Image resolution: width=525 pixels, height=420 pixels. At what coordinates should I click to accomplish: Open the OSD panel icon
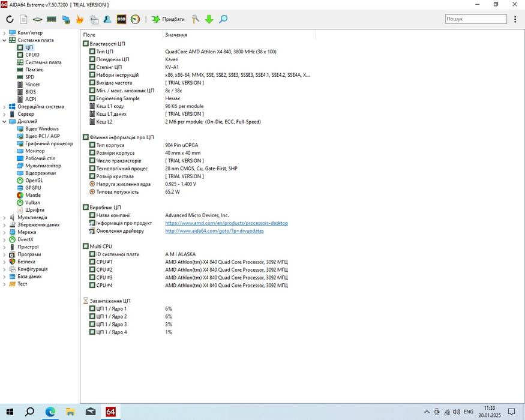tap(121, 19)
